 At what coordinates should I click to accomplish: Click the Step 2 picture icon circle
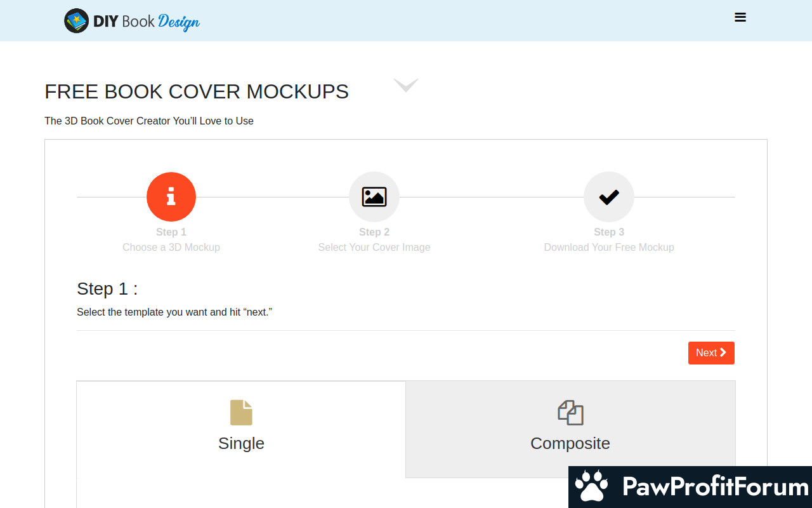pos(374,197)
